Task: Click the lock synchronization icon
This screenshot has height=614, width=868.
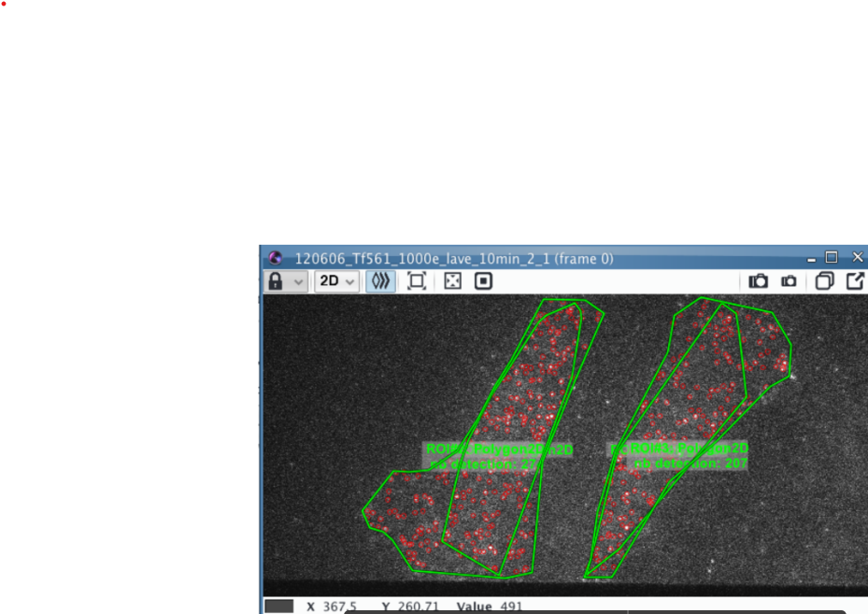Action: point(276,281)
